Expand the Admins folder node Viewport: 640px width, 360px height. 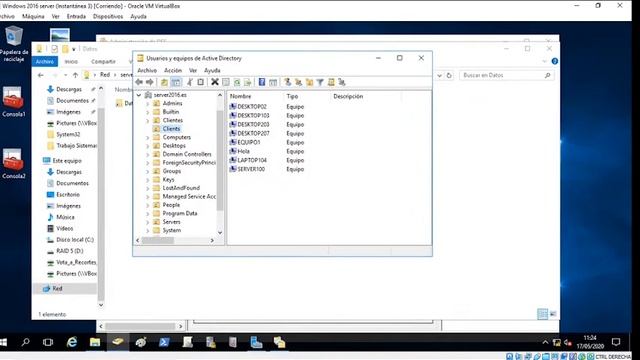[x=147, y=104]
